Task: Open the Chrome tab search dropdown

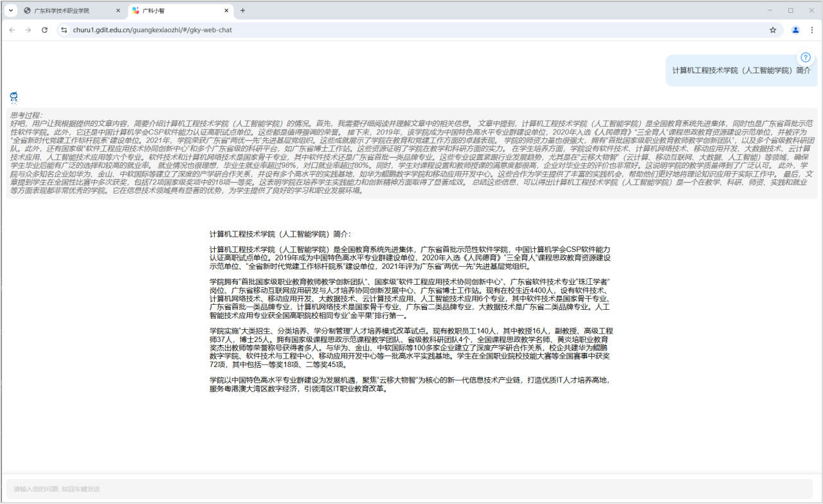Action: click(x=10, y=10)
